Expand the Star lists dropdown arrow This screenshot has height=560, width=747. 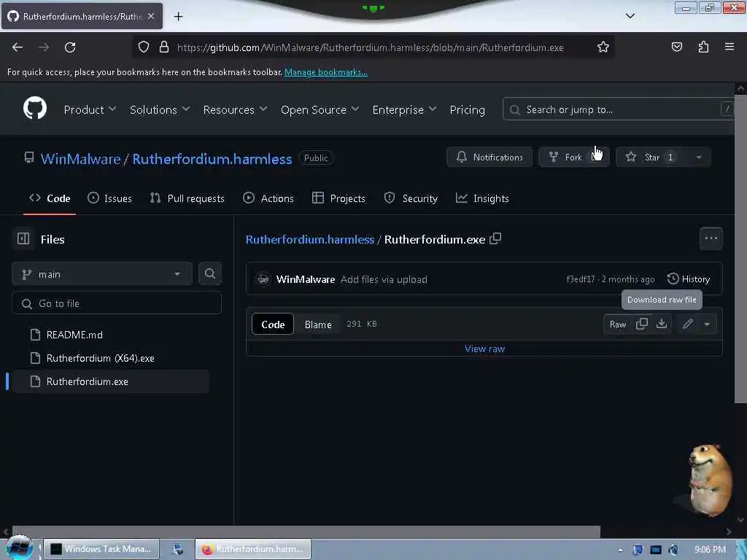(x=698, y=157)
